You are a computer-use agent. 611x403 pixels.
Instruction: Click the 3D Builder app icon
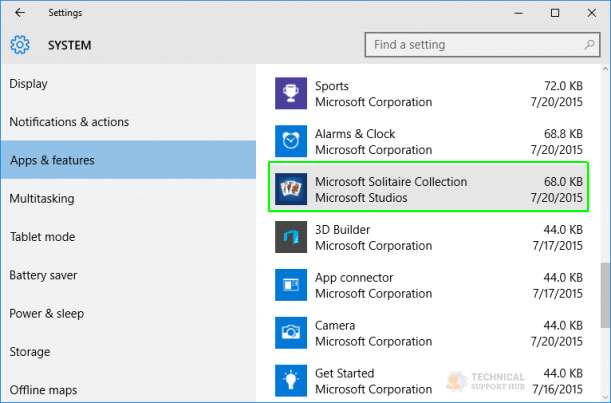pyautogui.click(x=291, y=237)
